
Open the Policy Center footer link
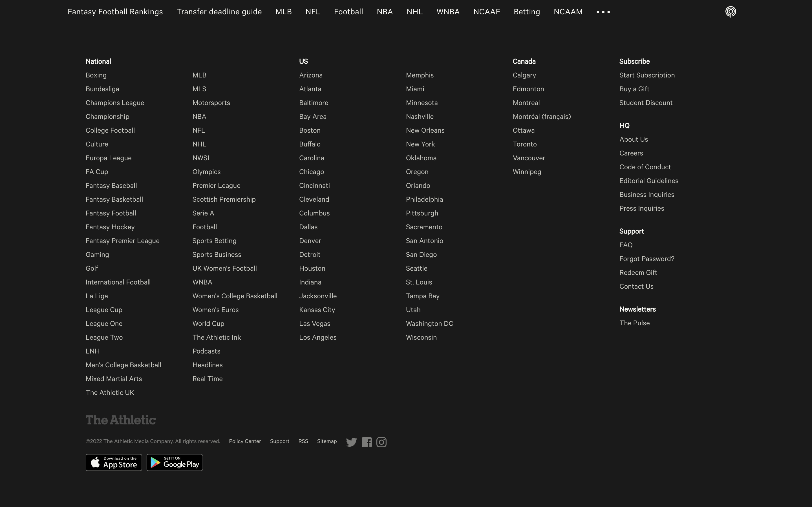[245, 441]
